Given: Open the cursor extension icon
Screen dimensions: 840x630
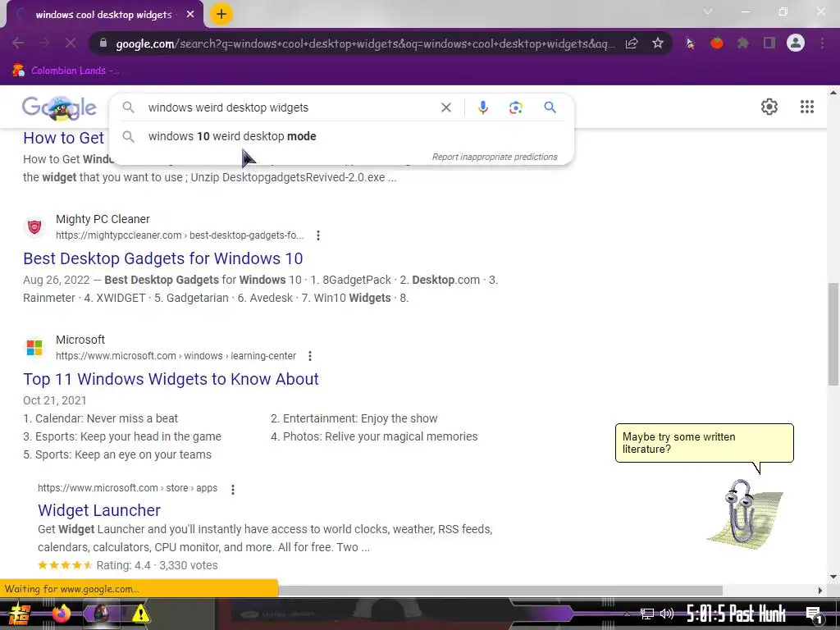Looking at the screenshot, I should pos(690,43).
